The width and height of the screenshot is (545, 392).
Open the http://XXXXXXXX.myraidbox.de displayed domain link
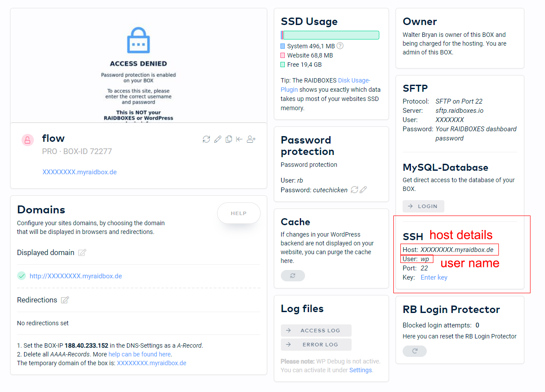(x=76, y=276)
